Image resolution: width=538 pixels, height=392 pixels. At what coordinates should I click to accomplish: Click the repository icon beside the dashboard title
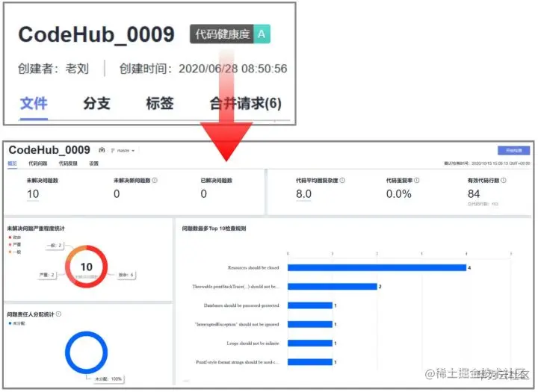102,150
